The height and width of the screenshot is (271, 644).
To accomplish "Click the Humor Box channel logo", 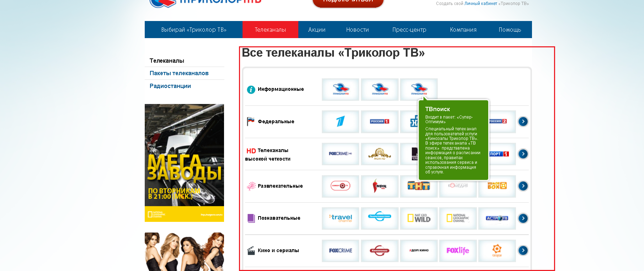I will pyautogui.click(x=497, y=186).
